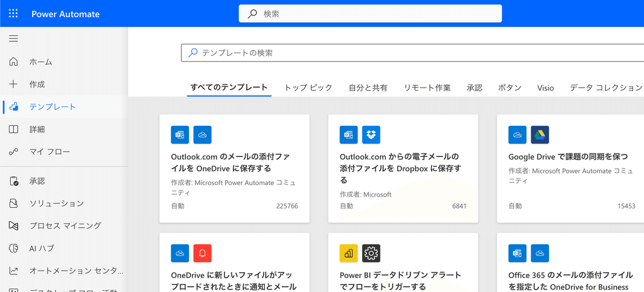644x292 pixels.
Task: Click the Google Drive icon on card
Action: (x=540, y=134)
